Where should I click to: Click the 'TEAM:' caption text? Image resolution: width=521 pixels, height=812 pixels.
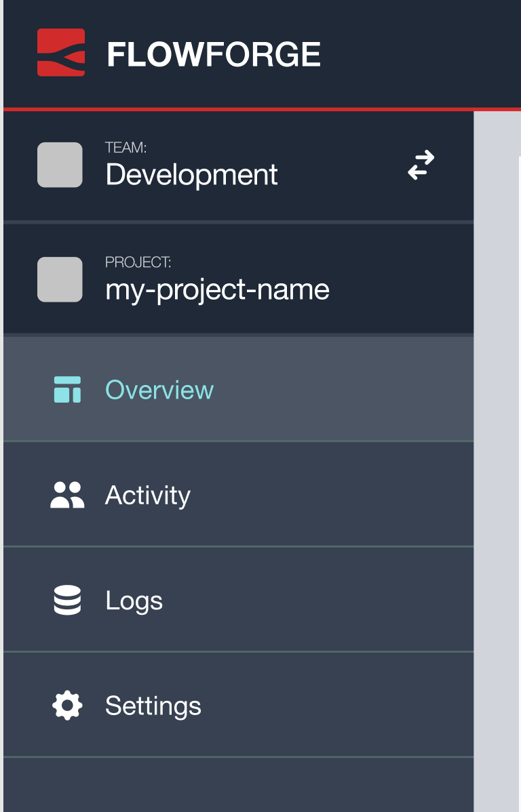pyautogui.click(x=126, y=148)
